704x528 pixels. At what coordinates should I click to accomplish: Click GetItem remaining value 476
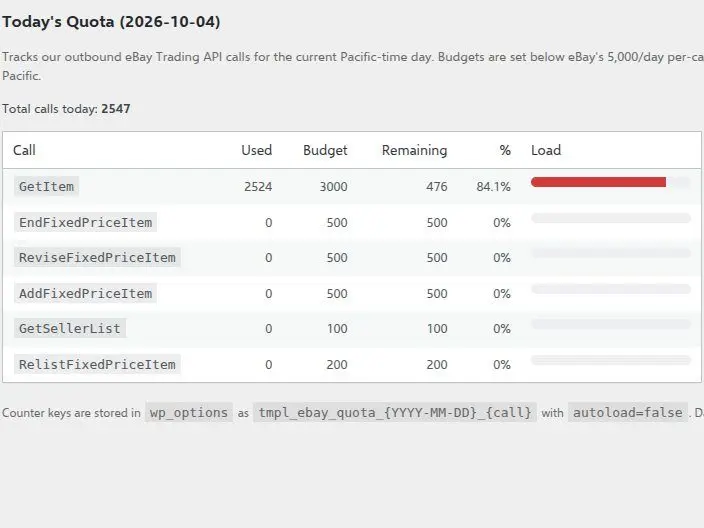click(437, 187)
